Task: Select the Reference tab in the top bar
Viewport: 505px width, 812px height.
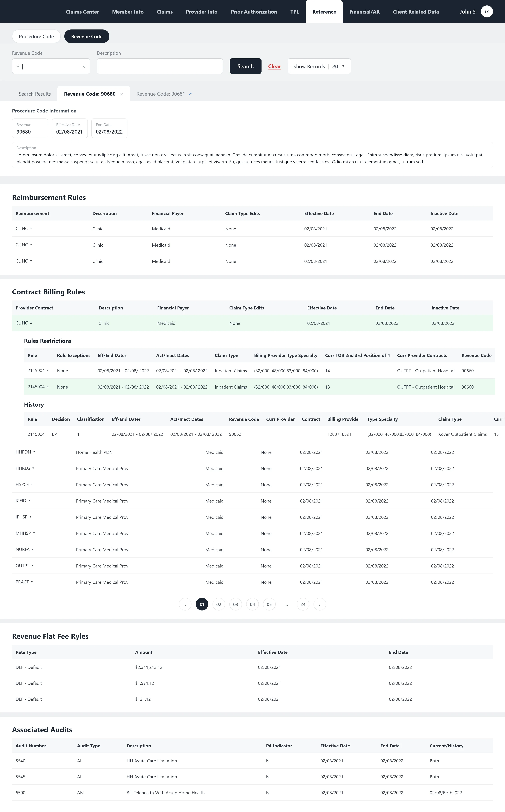Action: [x=324, y=12]
